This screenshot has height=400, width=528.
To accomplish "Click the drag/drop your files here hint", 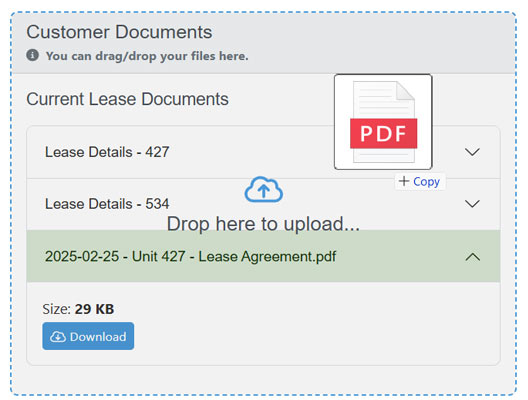I will (x=147, y=56).
